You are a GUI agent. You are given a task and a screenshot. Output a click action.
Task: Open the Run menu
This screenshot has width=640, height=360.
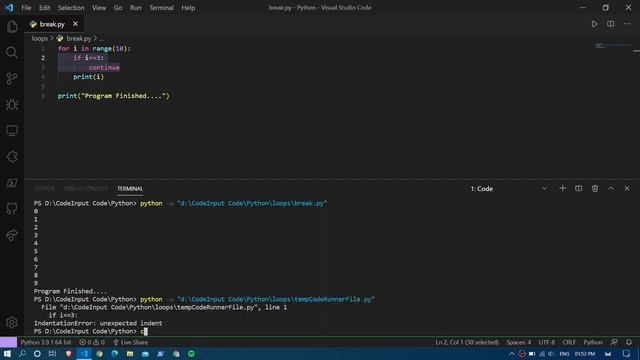coord(136,8)
